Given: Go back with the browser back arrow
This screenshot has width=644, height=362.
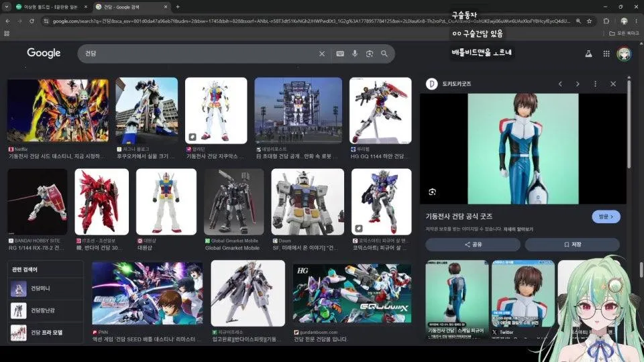Looking at the screenshot, I should [x=8, y=21].
